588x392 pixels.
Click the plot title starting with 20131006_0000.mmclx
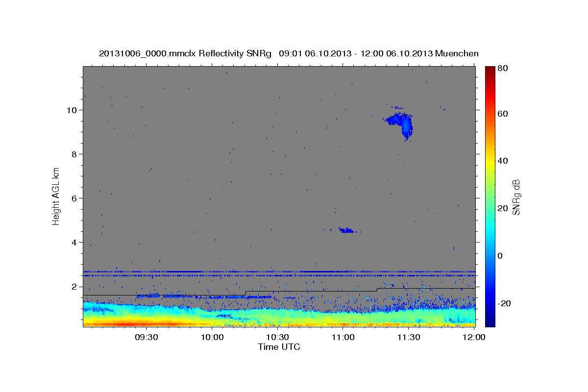pyautogui.click(x=289, y=53)
